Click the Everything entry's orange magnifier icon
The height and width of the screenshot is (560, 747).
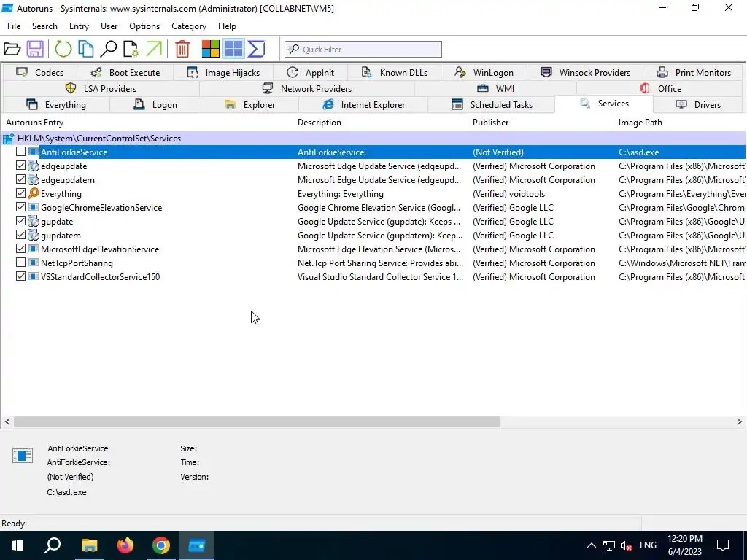[x=34, y=194]
